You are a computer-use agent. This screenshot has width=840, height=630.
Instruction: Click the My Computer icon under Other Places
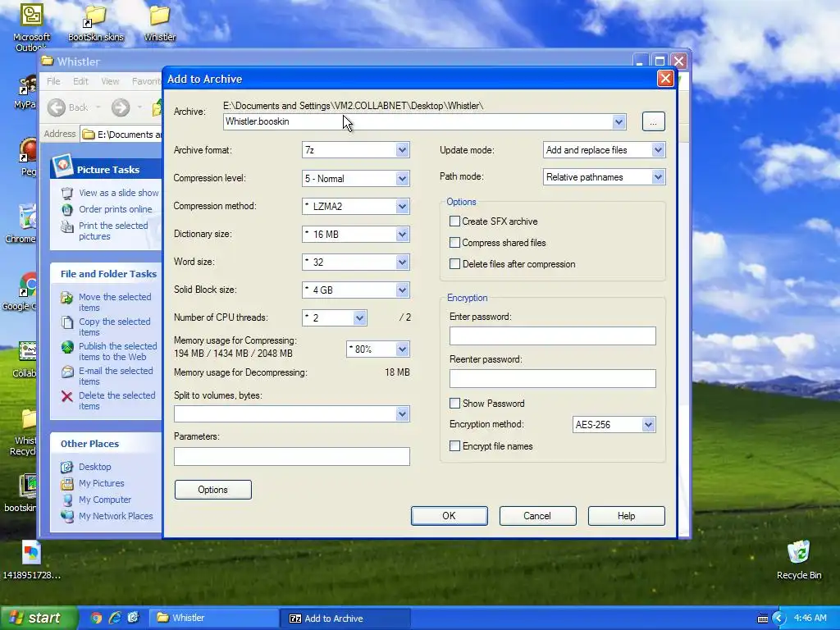[x=67, y=500]
